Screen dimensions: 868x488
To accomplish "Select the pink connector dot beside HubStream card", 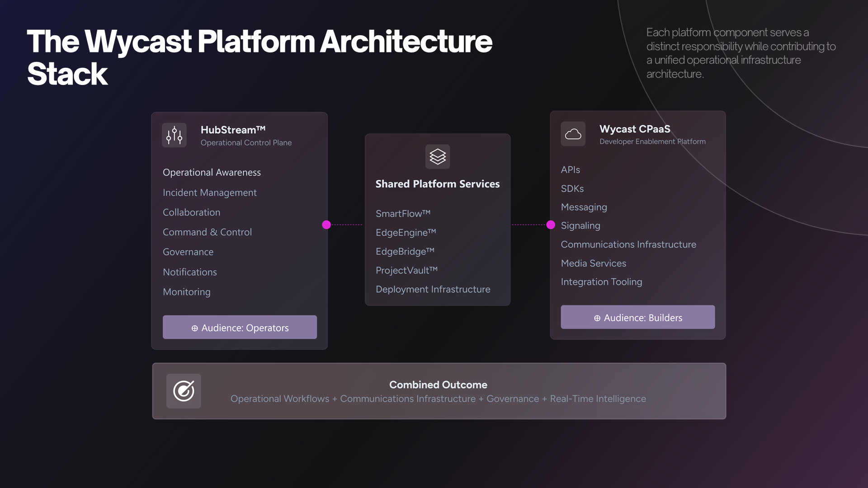I will (326, 225).
